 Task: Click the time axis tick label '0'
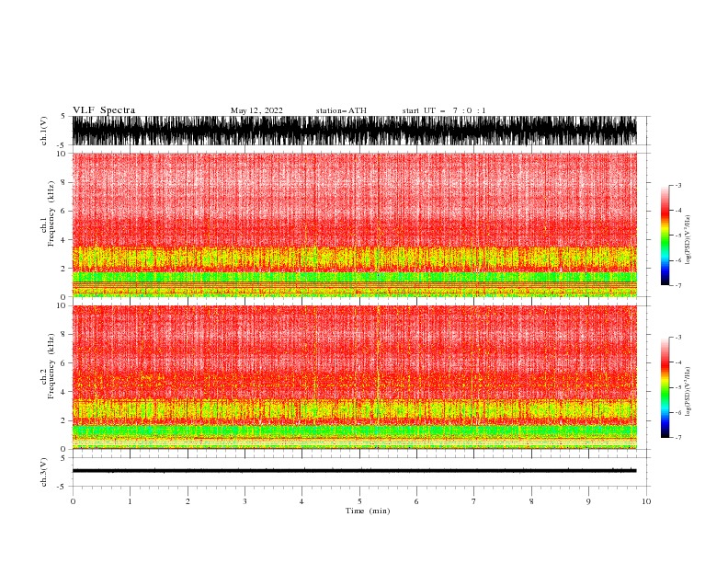point(73,501)
